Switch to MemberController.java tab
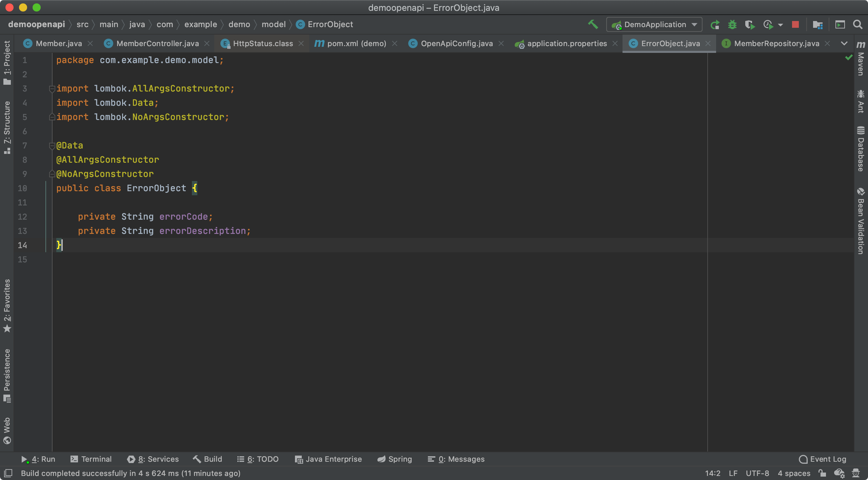The height and width of the screenshot is (480, 868). (x=157, y=43)
